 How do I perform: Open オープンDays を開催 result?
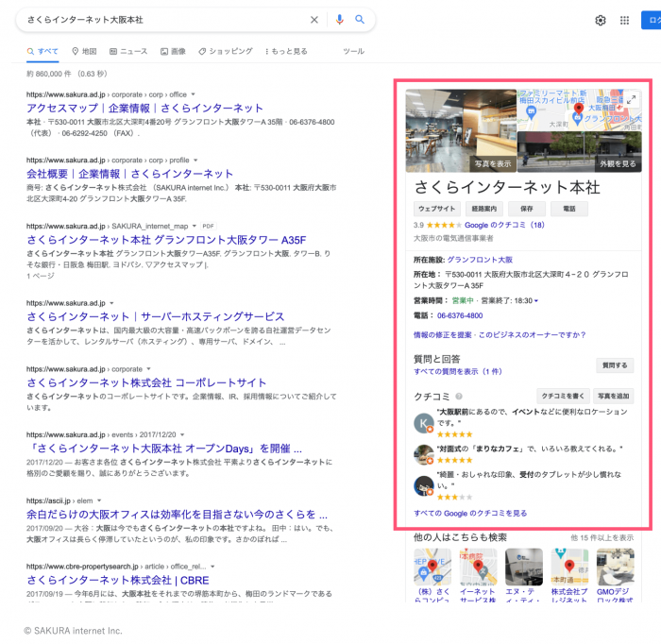tap(164, 449)
